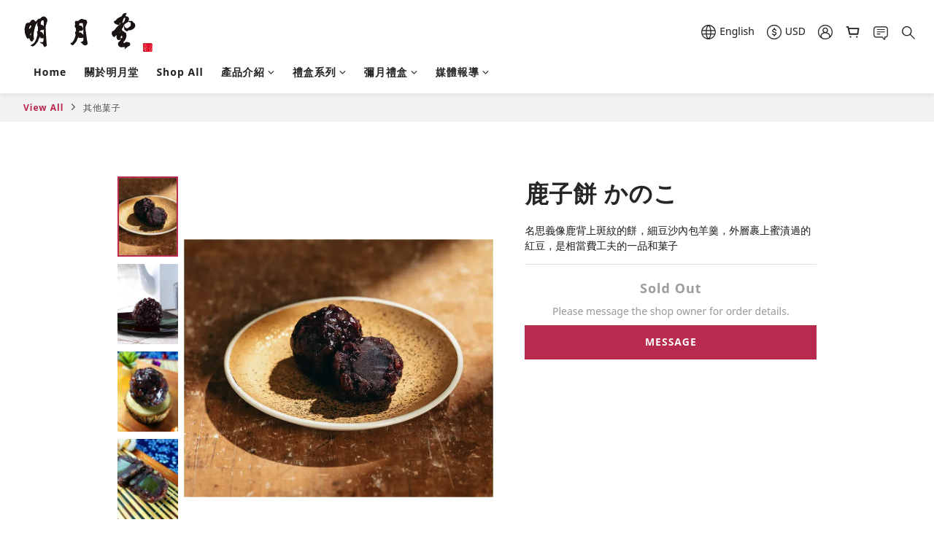Image resolution: width=934 pixels, height=560 pixels.
Task: Follow the View All breadcrumb link
Action: click(43, 108)
